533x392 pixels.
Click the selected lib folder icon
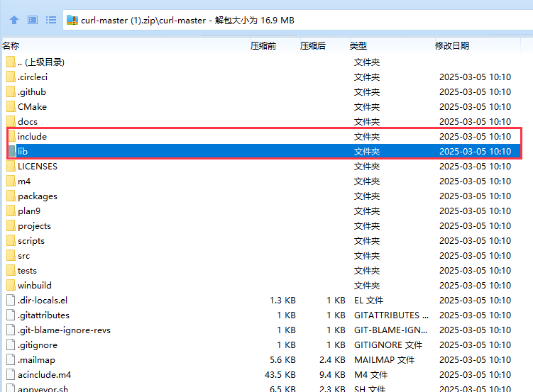click(12, 152)
